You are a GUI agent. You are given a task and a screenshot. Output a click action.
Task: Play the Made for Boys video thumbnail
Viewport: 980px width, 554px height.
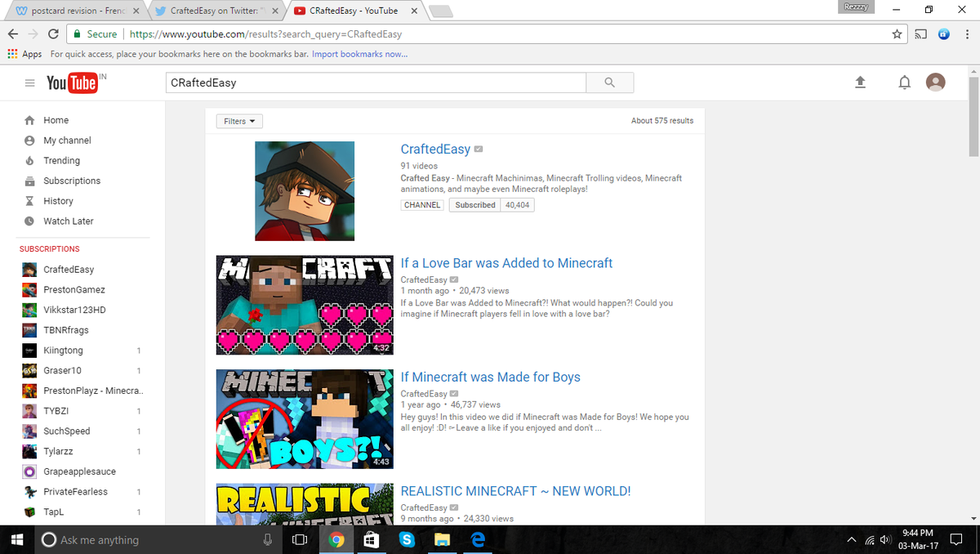coord(305,419)
